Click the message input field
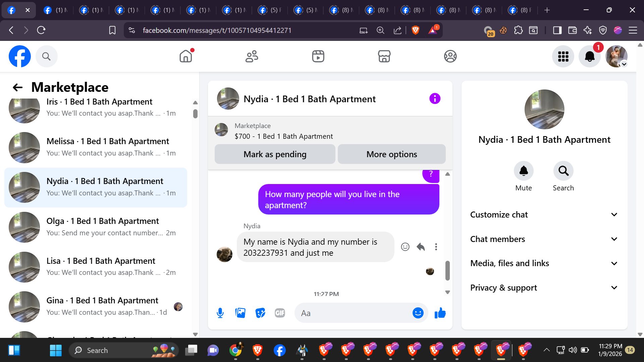Viewport: 644px width, 362px height. (352, 313)
